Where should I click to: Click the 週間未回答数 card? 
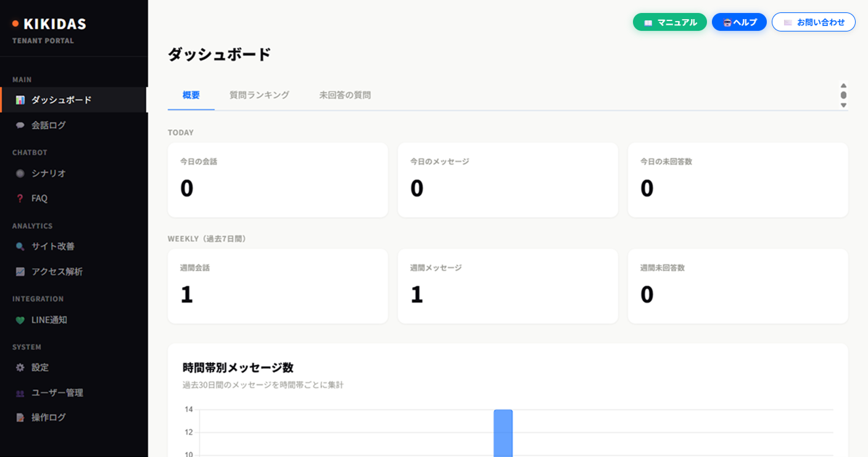[x=738, y=286]
